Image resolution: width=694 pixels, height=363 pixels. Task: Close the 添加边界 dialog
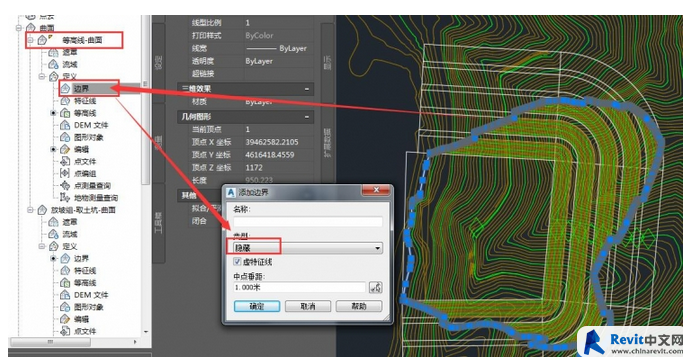click(376, 190)
